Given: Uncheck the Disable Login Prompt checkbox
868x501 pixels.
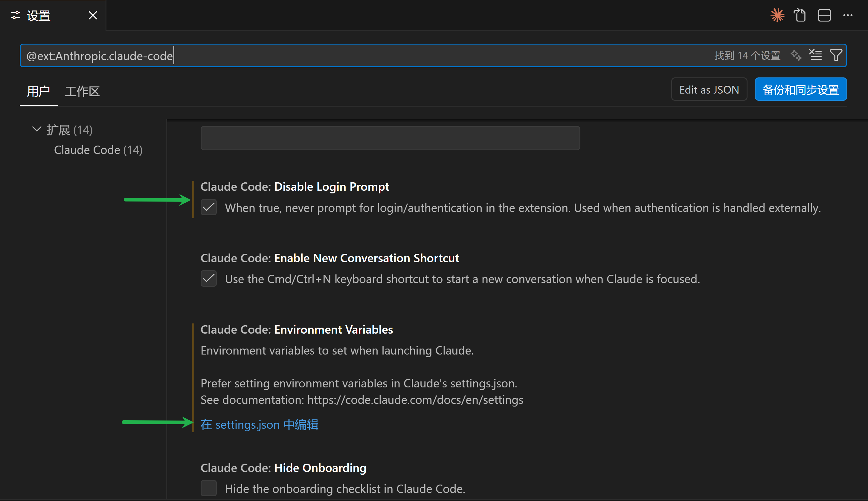Looking at the screenshot, I should coord(209,207).
